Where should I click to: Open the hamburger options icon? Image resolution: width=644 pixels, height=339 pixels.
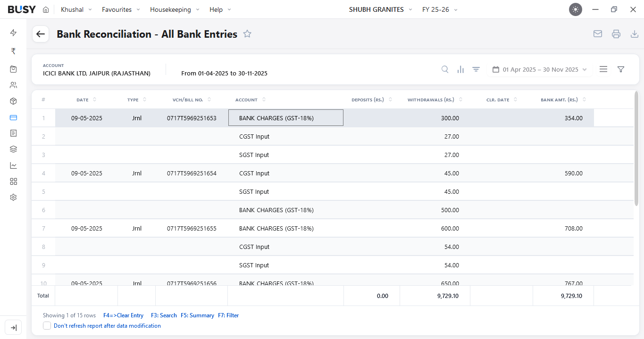(x=603, y=69)
